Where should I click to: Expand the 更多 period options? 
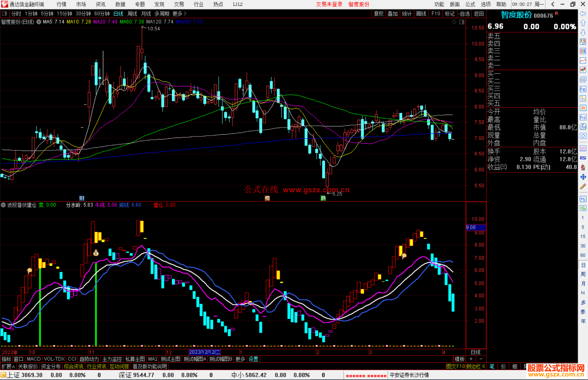pyautogui.click(x=179, y=14)
